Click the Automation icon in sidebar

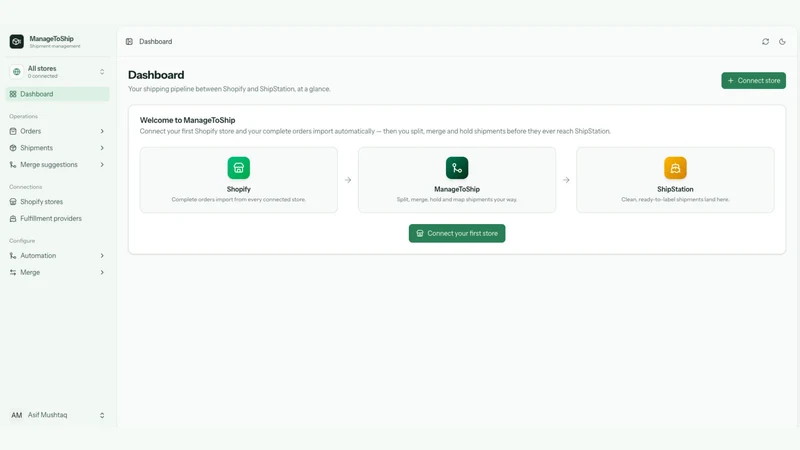[x=13, y=256]
